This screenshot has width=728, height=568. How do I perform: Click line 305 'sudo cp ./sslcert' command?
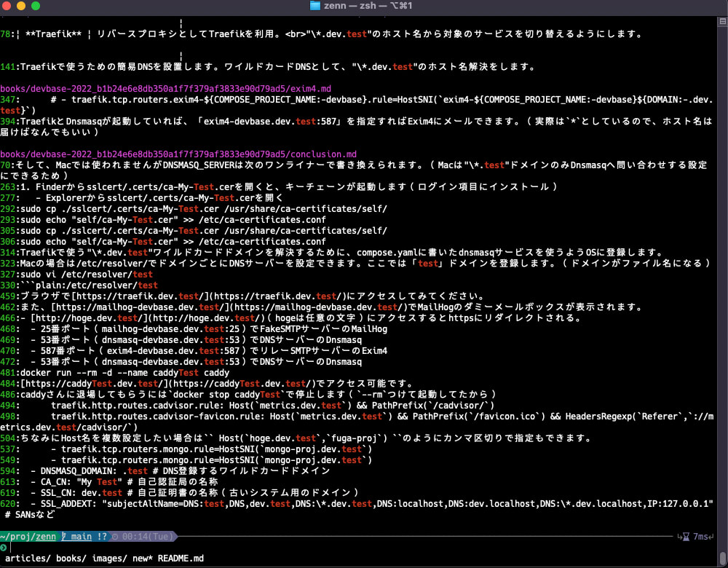tap(204, 230)
